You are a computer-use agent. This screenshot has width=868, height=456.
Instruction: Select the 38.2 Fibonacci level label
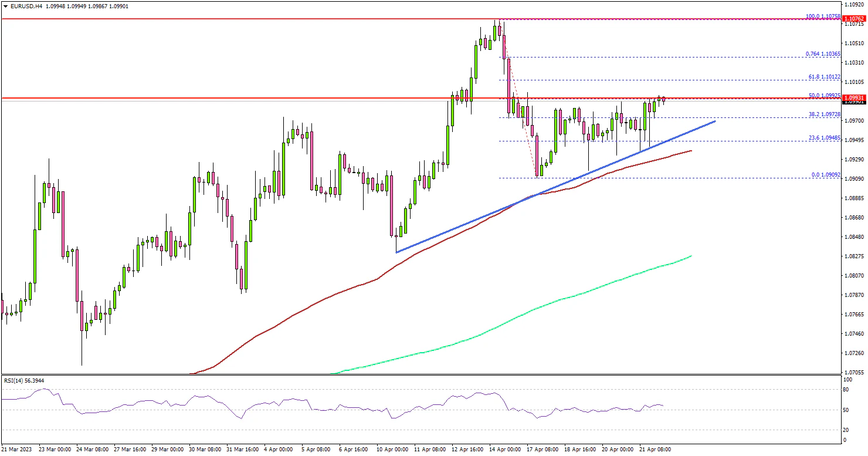(824, 114)
